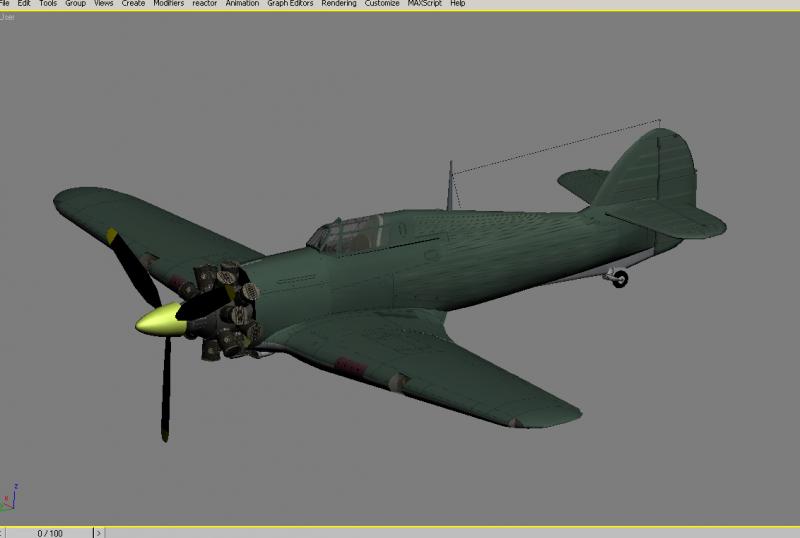The image size is (800, 538).
Task: Open the Help menu
Action: (458, 3)
